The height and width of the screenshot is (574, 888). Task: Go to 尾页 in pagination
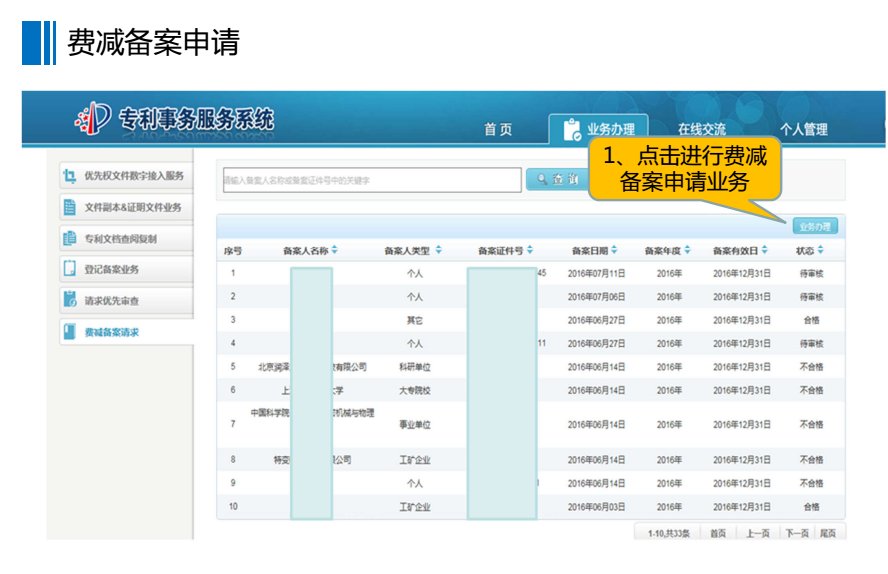coord(828,533)
